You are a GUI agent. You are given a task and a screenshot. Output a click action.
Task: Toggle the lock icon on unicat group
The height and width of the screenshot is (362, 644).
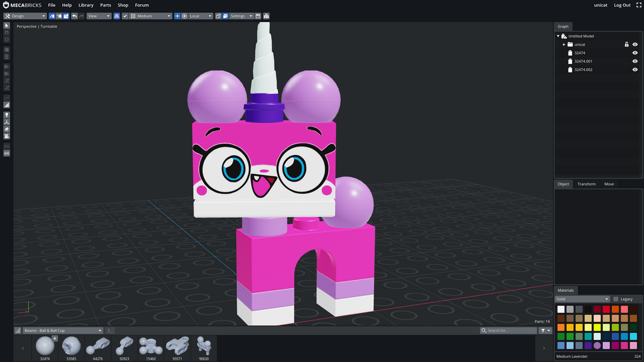coord(626,44)
